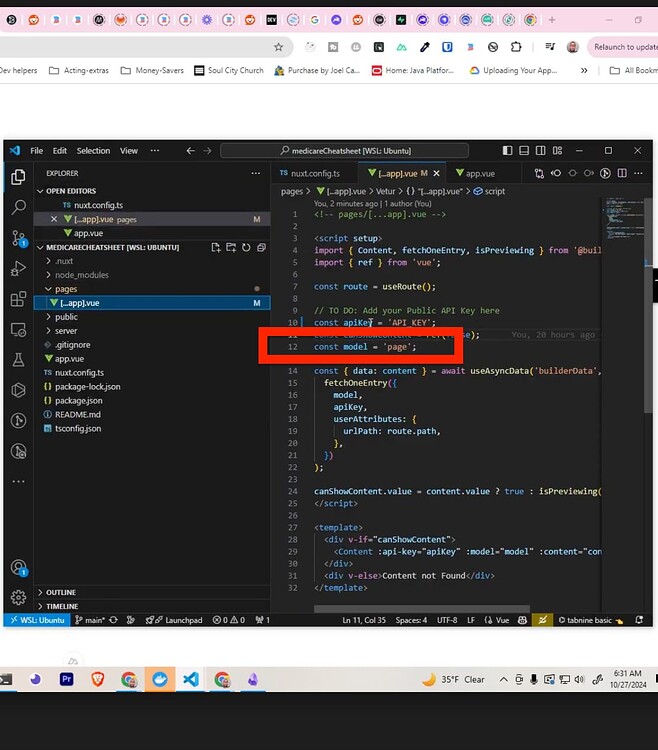
Task: Bookmark page with browser star icon
Action: click(278, 47)
